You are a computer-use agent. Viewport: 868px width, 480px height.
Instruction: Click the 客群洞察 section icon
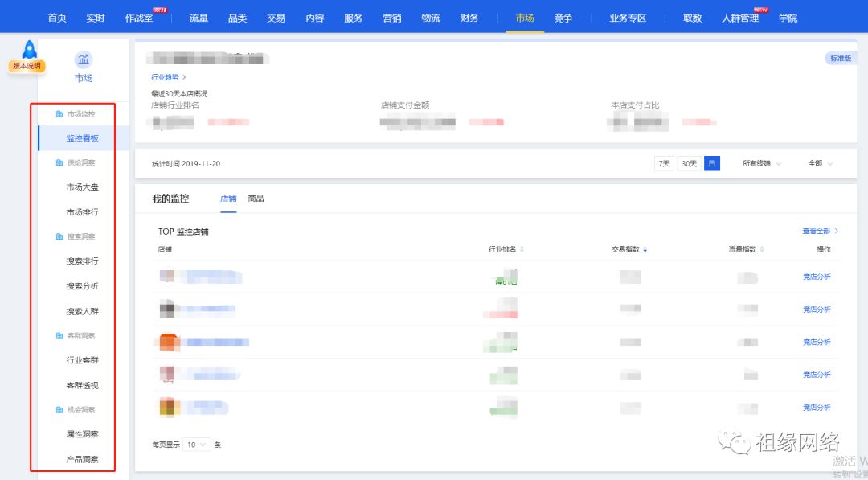point(59,336)
